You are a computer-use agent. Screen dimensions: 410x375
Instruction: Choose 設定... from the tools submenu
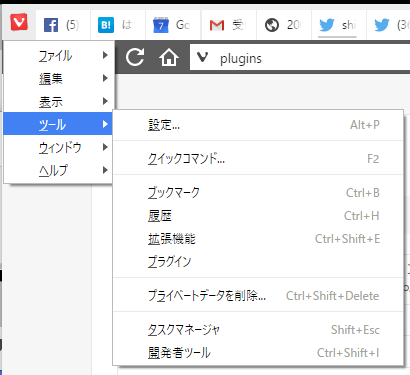258,125
